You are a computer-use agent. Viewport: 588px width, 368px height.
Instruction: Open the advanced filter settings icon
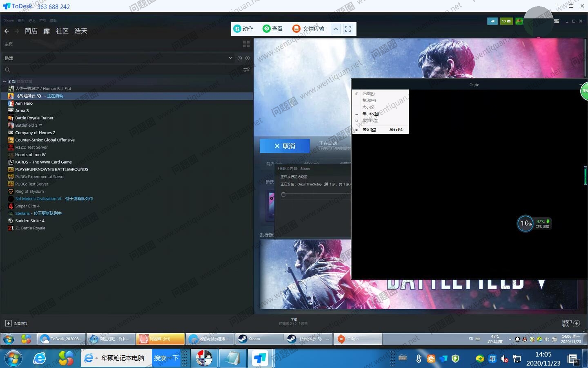pyautogui.click(x=246, y=70)
